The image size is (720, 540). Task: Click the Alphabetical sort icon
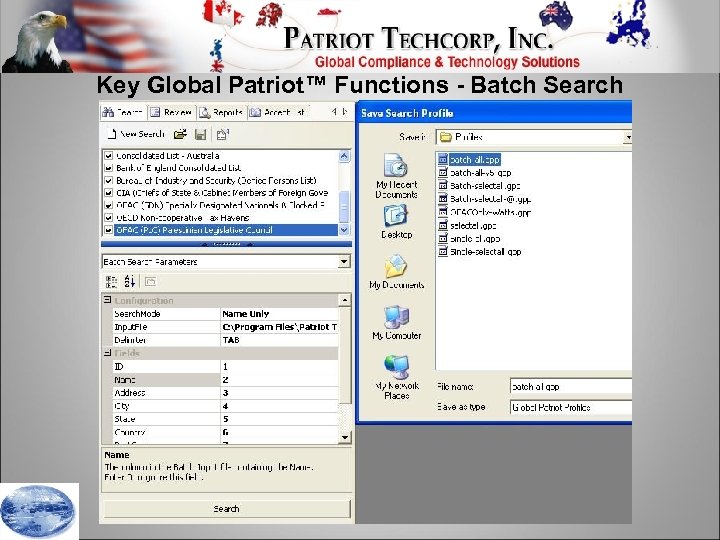130,281
